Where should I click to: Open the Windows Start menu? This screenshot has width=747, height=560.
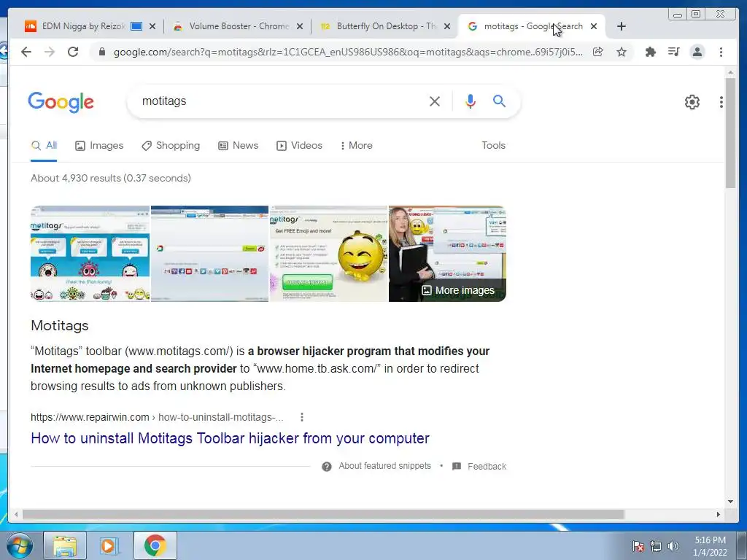point(19,546)
